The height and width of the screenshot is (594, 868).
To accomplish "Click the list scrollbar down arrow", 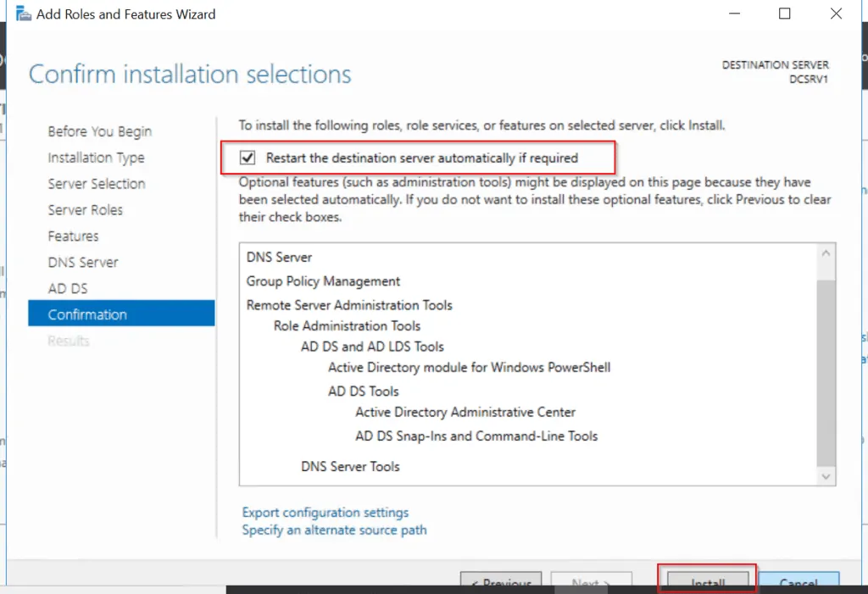I will pos(826,476).
